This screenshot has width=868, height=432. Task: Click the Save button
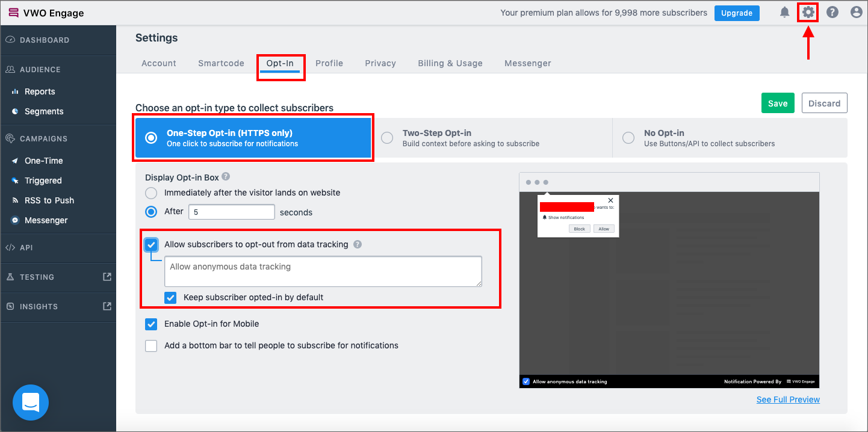(778, 103)
